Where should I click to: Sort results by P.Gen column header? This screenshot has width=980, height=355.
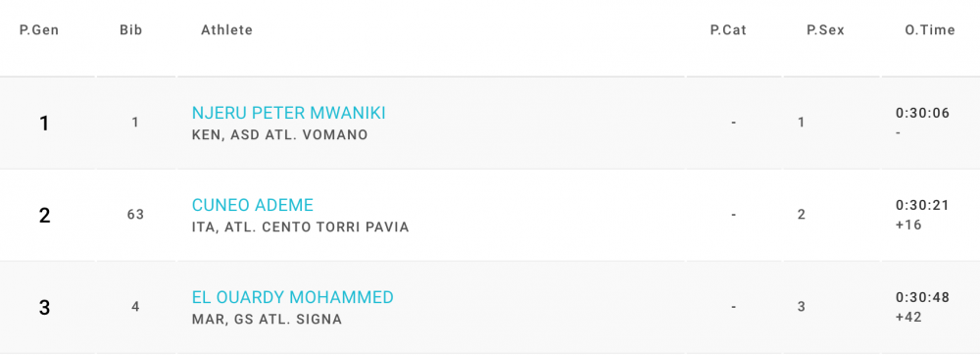39,30
